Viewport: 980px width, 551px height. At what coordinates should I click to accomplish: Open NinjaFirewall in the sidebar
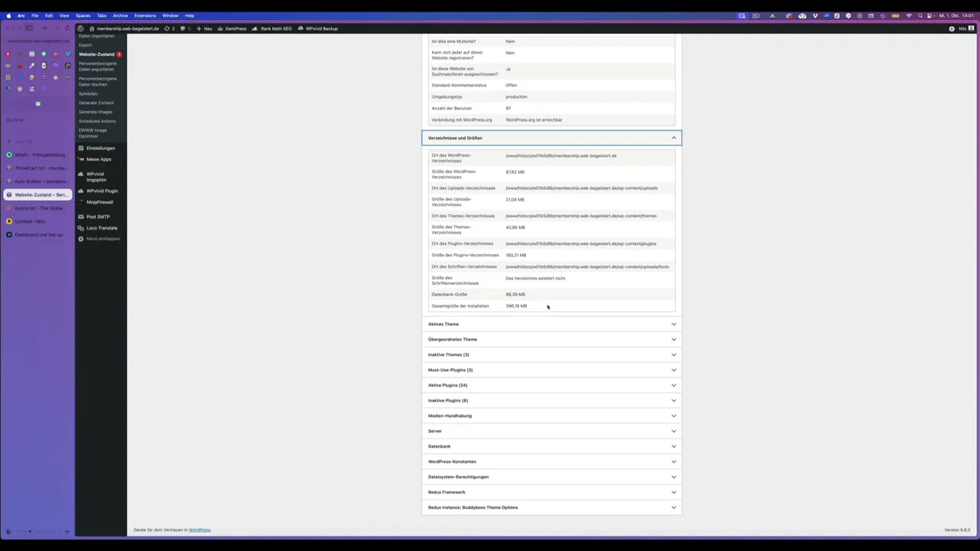click(99, 202)
